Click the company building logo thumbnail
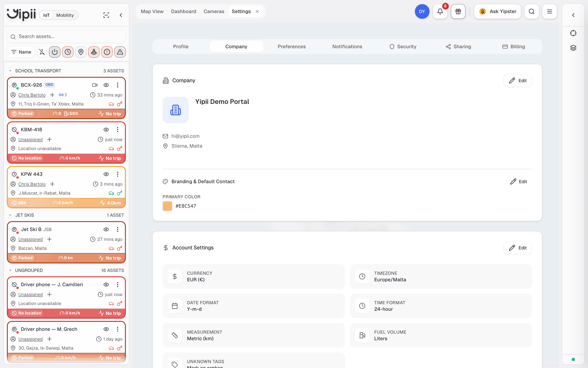The height and width of the screenshot is (368, 588). (x=175, y=110)
